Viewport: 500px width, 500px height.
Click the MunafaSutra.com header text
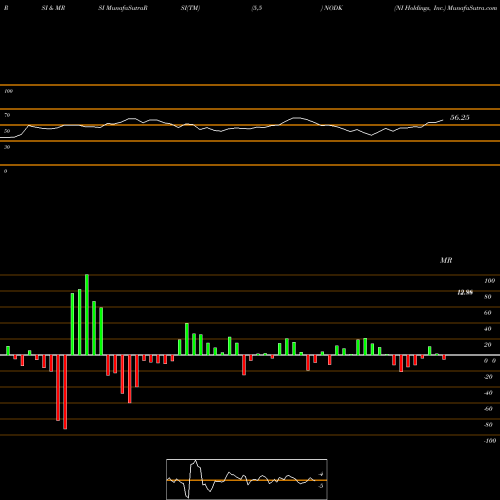point(472,8)
